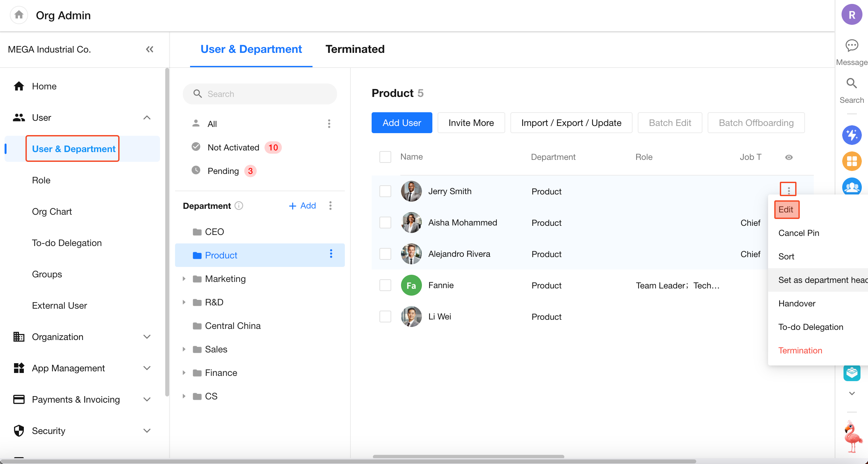Click the purple R profile avatar
This screenshot has width=868, height=464.
pos(851,15)
